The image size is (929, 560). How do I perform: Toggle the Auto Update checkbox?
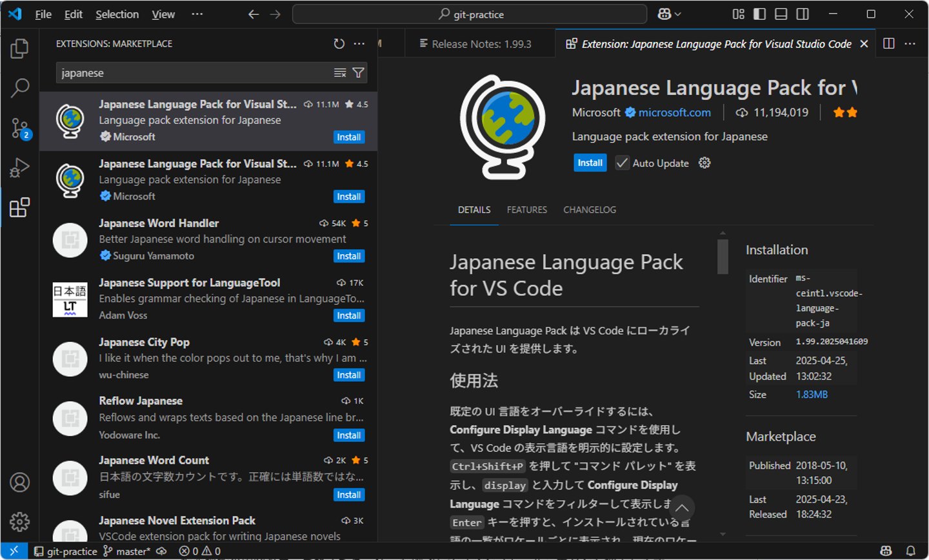(x=622, y=163)
